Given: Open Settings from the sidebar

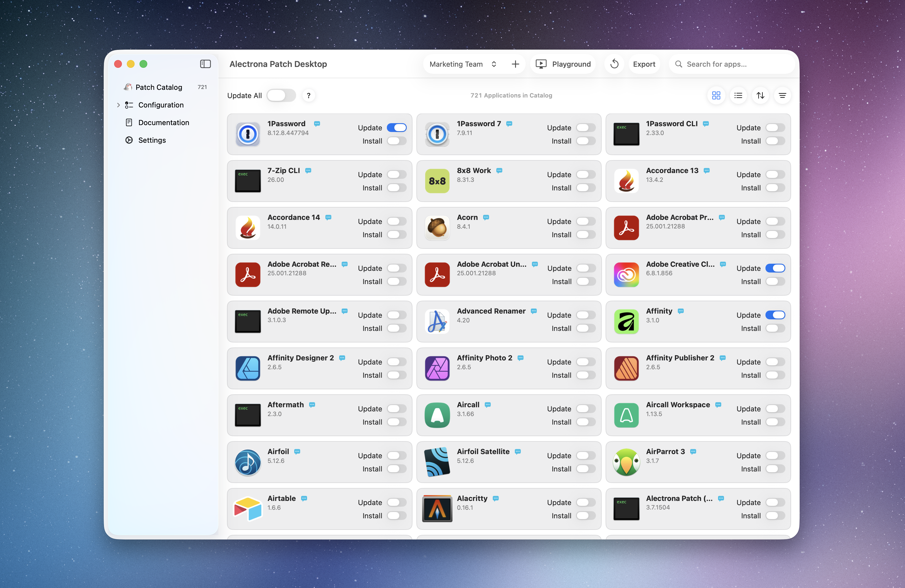Looking at the screenshot, I should (x=152, y=140).
